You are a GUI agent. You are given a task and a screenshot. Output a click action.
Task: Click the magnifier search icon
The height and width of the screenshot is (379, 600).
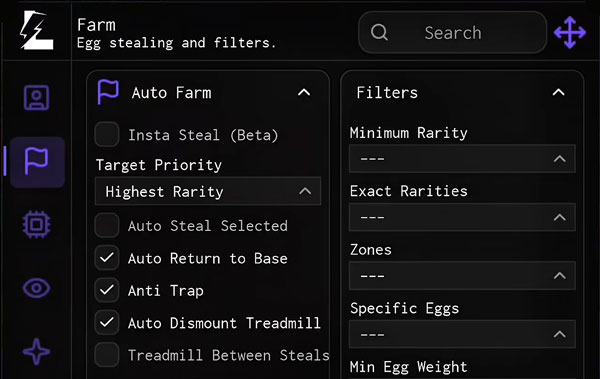click(379, 33)
